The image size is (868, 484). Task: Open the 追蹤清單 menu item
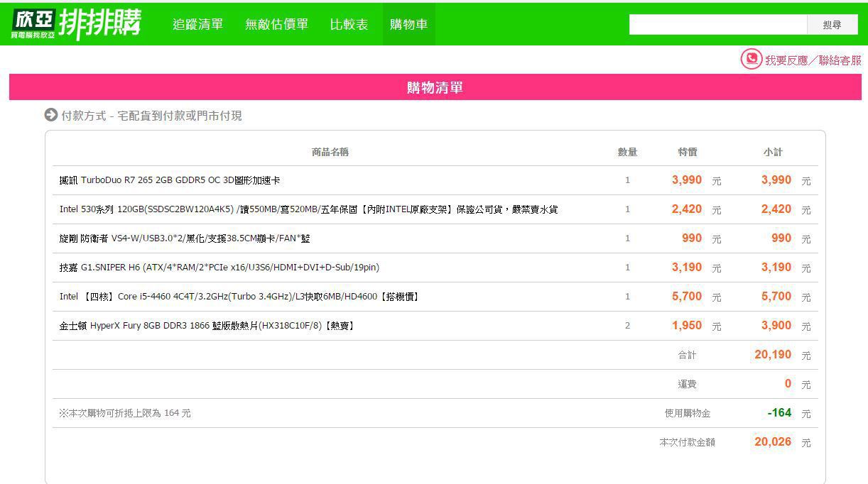(197, 24)
